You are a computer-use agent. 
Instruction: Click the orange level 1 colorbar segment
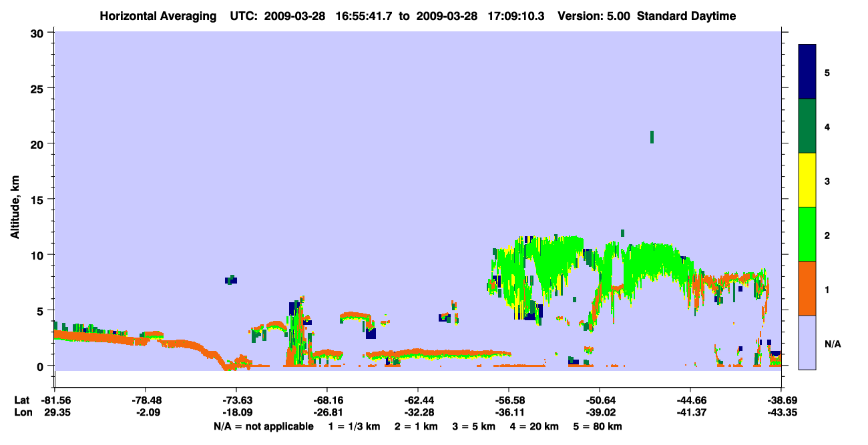pyautogui.click(x=807, y=288)
